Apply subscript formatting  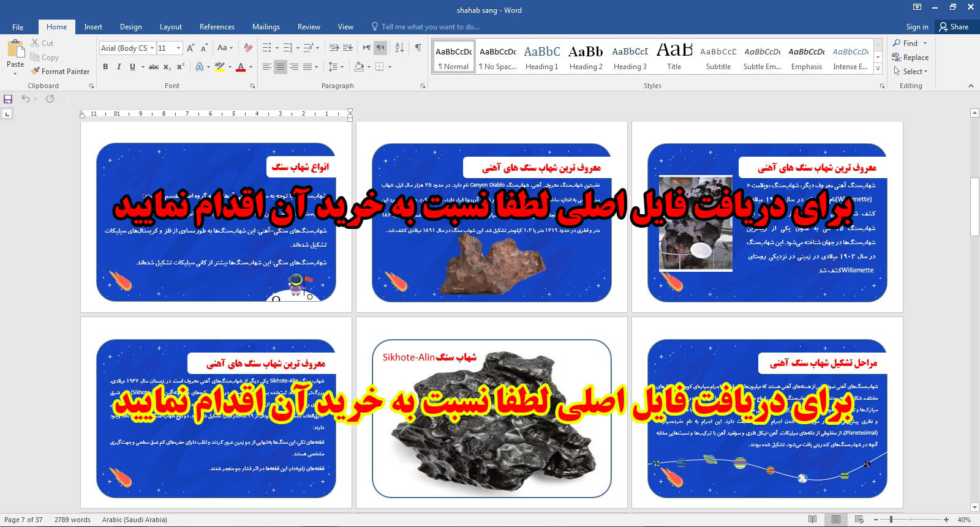[167, 67]
